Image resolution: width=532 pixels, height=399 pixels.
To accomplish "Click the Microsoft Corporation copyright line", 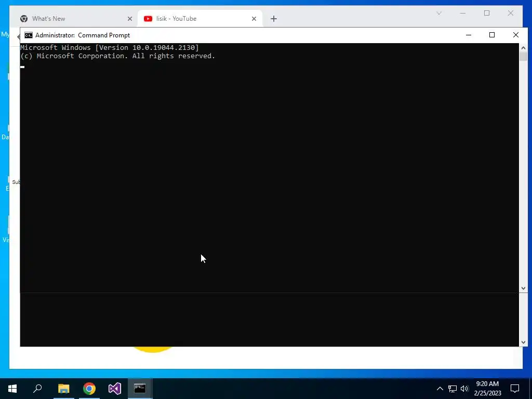I will tap(118, 56).
